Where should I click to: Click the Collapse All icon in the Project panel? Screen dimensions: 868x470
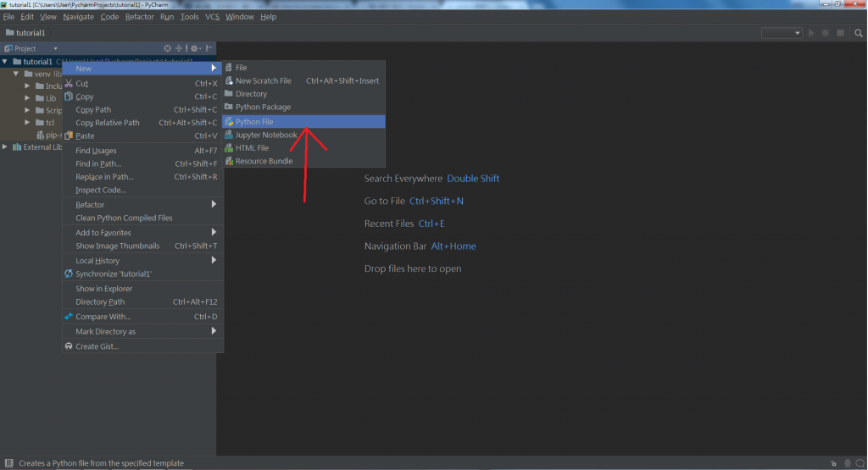(179, 48)
